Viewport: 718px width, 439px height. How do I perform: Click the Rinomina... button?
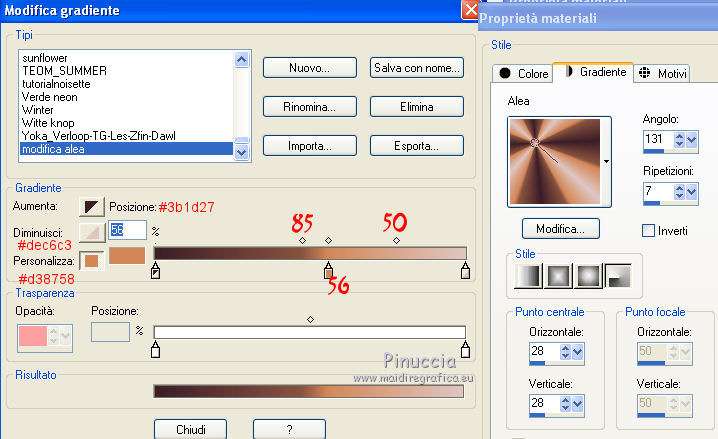[x=310, y=107]
